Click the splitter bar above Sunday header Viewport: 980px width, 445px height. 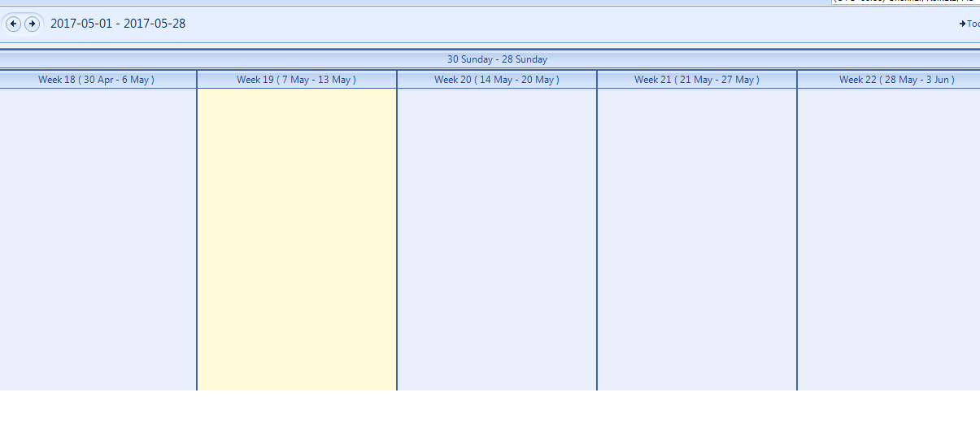point(490,50)
